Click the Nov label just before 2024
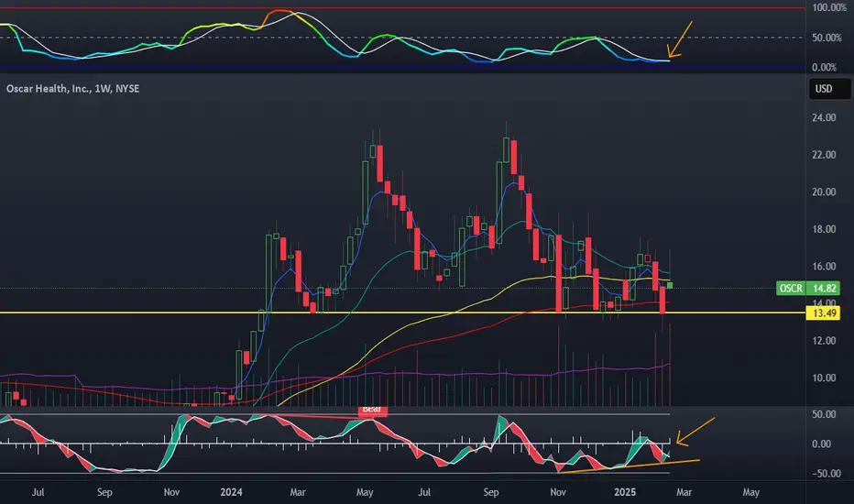854x504 pixels. [171, 492]
